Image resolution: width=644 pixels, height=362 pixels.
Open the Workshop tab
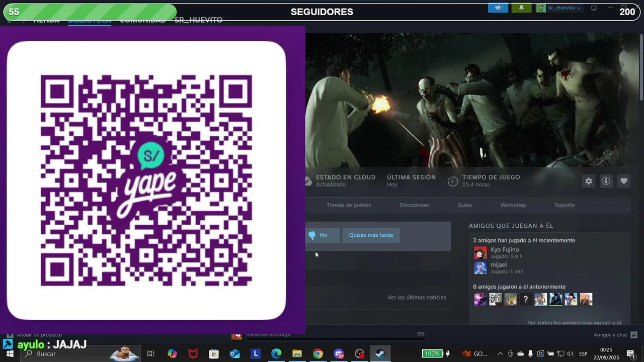tap(513, 205)
